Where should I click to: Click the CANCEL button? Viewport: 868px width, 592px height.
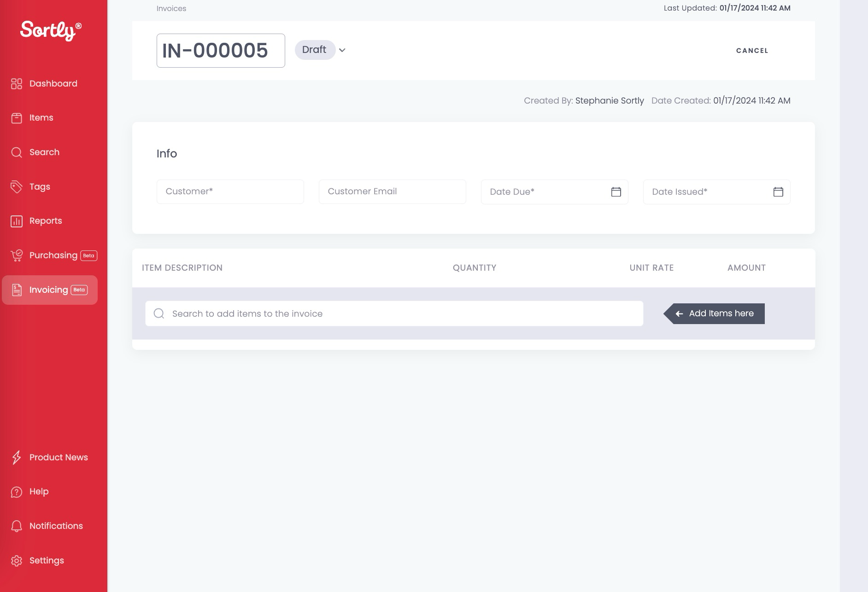(752, 51)
